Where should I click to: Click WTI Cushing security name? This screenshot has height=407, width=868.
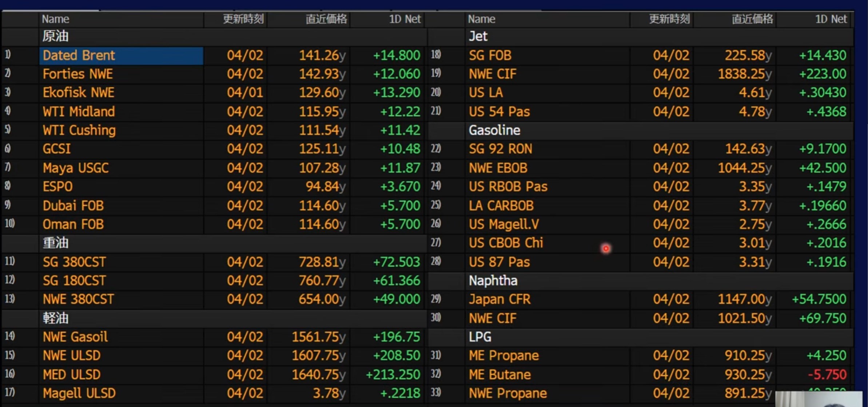[79, 130]
